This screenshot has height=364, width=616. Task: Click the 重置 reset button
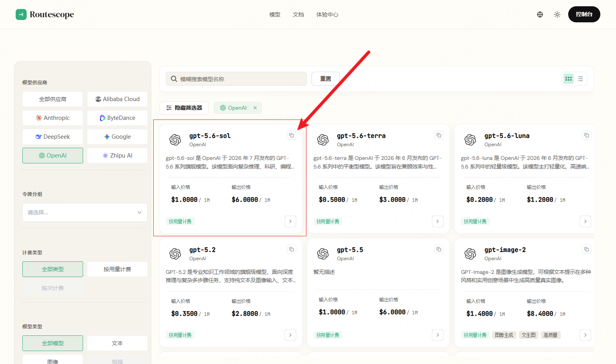tap(325, 79)
